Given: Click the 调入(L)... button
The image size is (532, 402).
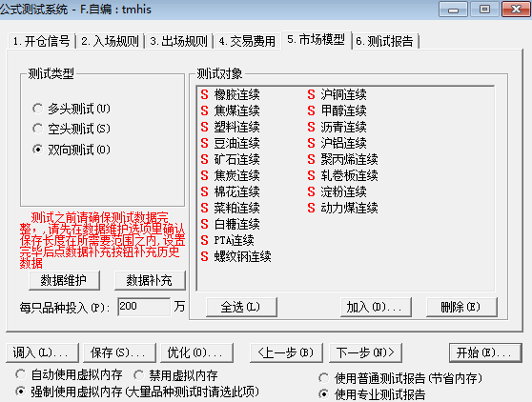Looking at the screenshot, I should click(x=42, y=352).
